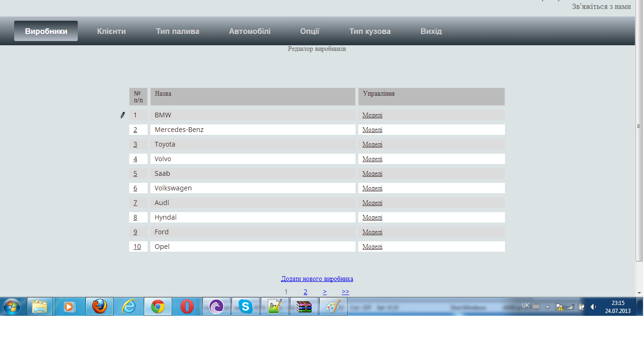Open Моделі link for Ford
The height and width of the screenshot is (362, 644).
(372, 232)
